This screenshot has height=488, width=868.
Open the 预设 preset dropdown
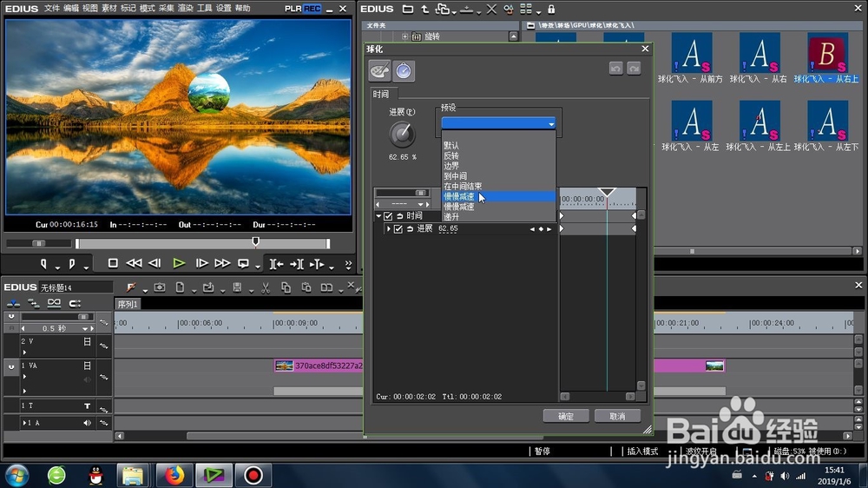[x=498, y=123]
